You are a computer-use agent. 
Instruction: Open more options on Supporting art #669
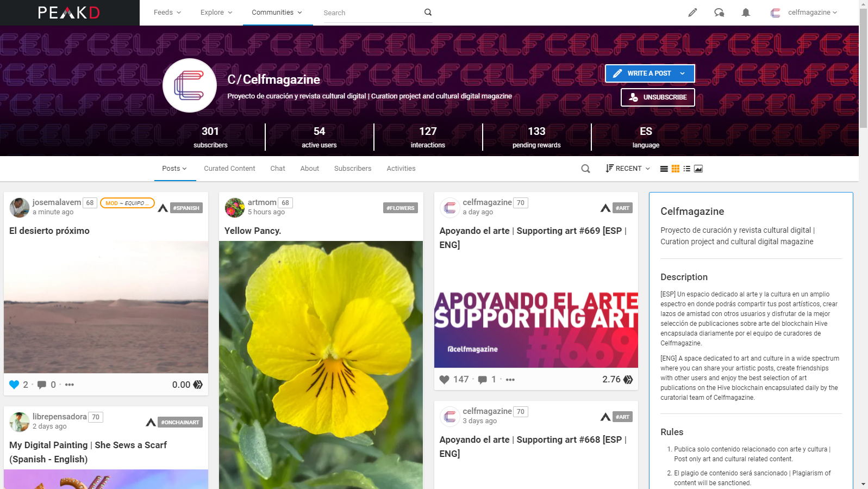(510, 380)
